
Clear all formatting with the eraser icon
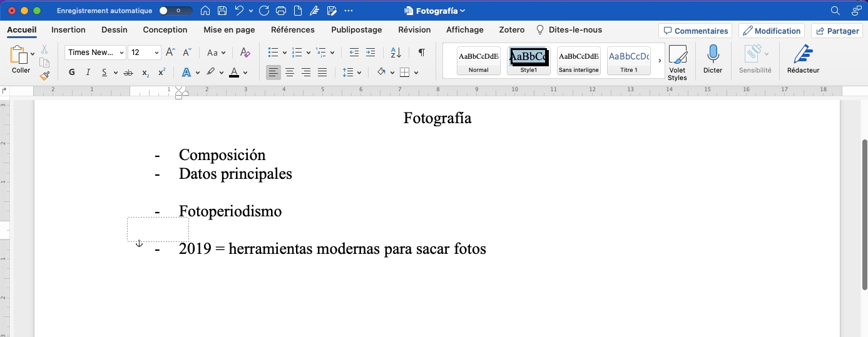coord(245,53)
